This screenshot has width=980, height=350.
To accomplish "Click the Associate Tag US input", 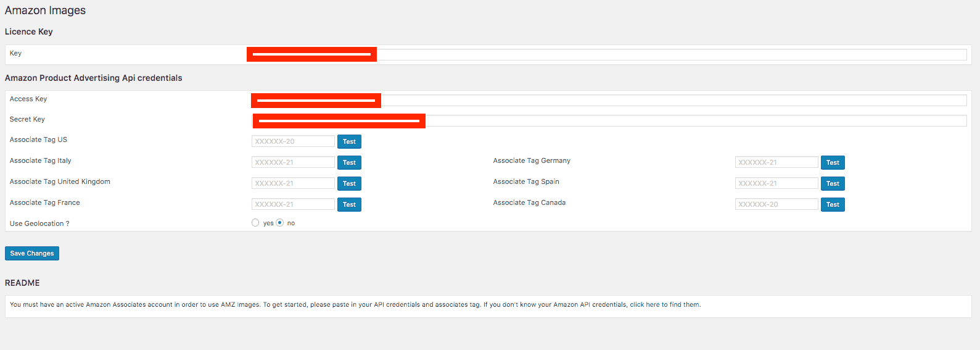I will click(x=293, y=141).
